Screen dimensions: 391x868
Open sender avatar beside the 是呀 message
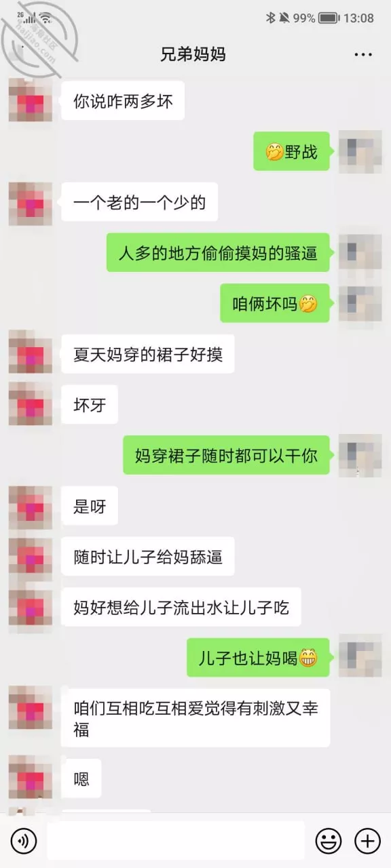[x=31, y=506]
